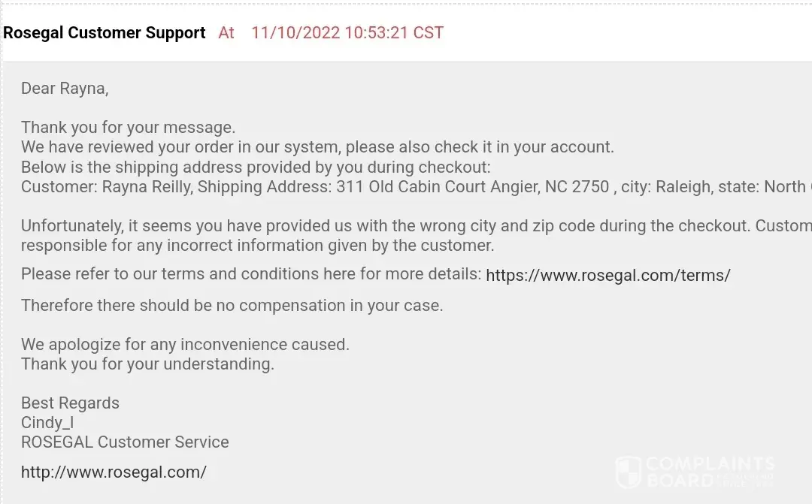Click the 'ROSEGAL Customer Service' signature line
Screen dimensions: 812x504
(125, 442)
